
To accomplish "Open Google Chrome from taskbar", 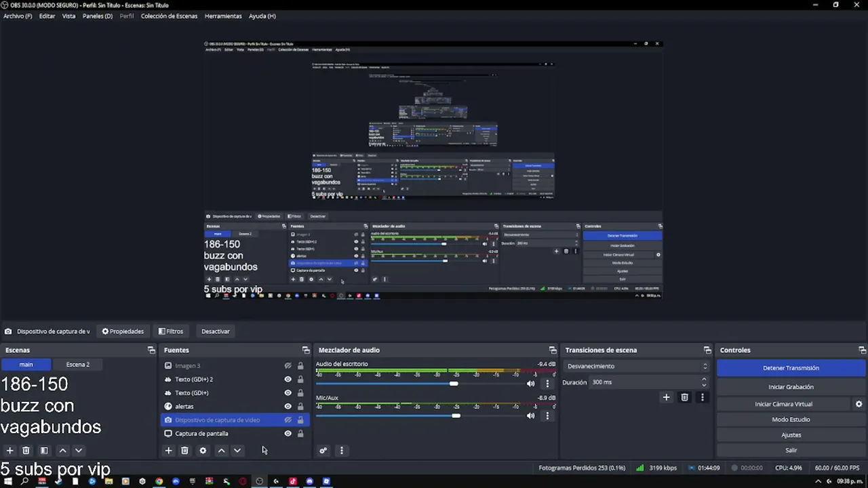I will click(x=159, y=481).
